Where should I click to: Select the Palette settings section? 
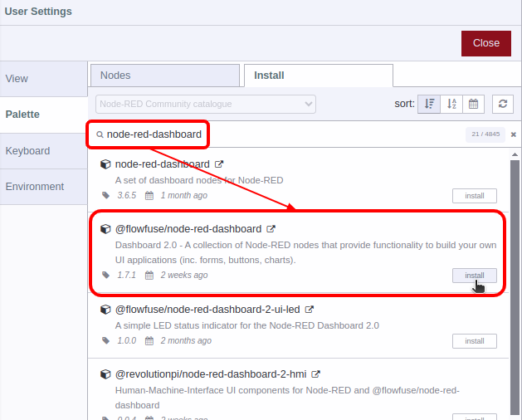pyautogui.click(x=44, y=115)
